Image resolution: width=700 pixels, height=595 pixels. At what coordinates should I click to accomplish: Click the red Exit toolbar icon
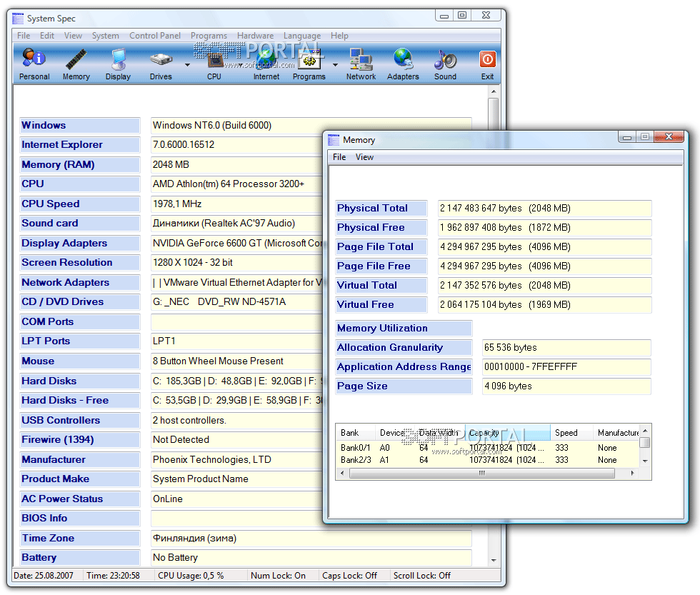[x=487, y=64]
